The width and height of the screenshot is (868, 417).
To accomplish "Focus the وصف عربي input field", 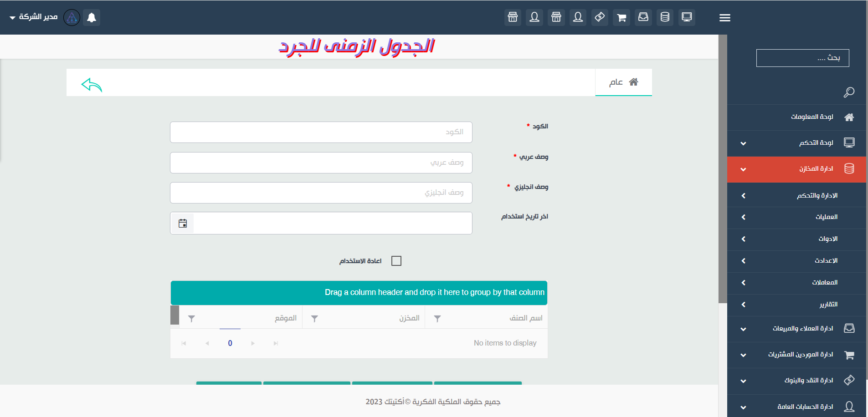I will (x=321, y=163).
